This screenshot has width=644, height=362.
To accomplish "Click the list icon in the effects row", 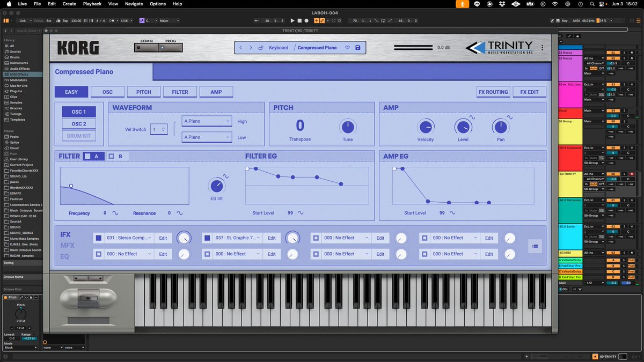I will click(x=535, y=246).
